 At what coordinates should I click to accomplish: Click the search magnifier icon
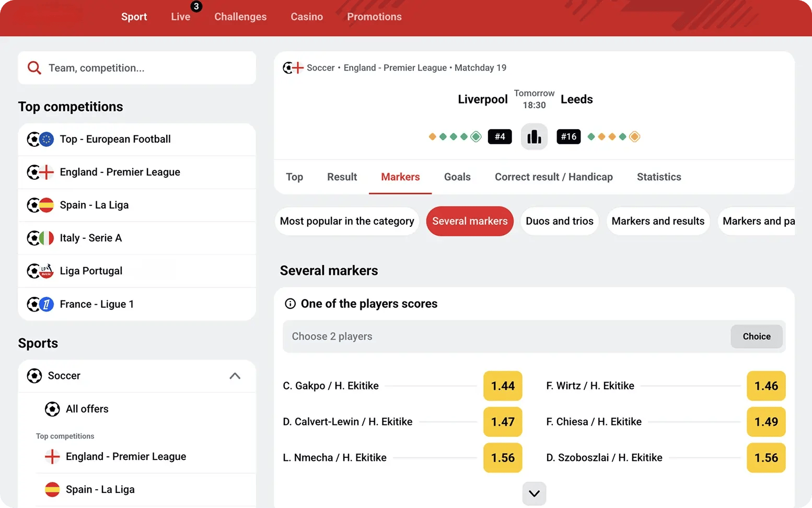[34, 68]
